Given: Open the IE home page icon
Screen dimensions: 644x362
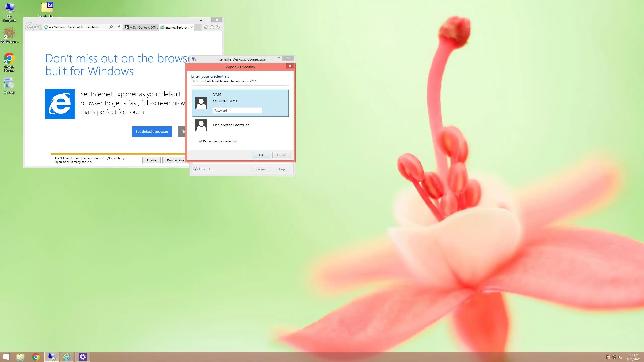Looking at the screenshot, I should pos(206,27).
